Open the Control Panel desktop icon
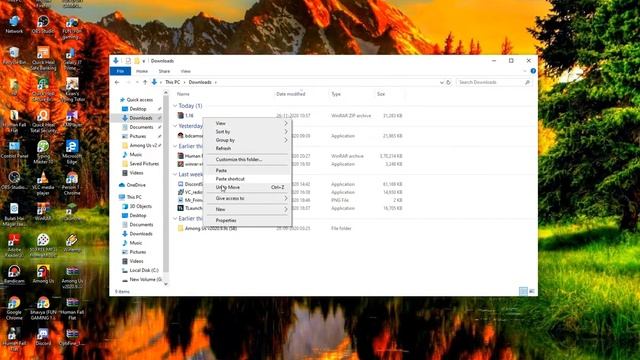The width and height of the screenshot is (640, 360). tap(14, 150)
